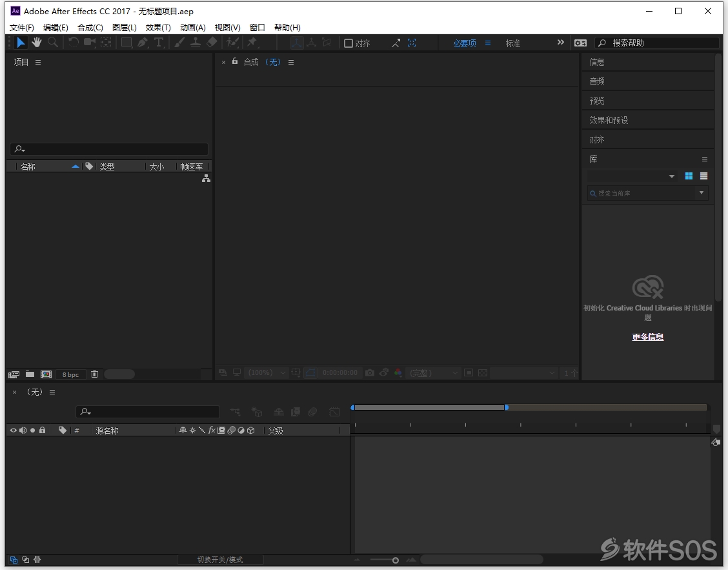Switch to 标准 workspace
Screen dimensions: 728x570
[x=512, y=43]
